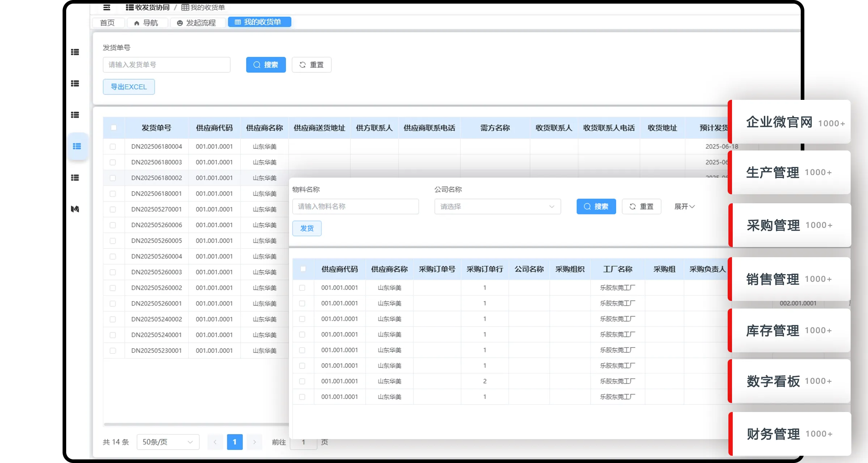The width and height of the screenshot is (868, 463).
Task: Open the 50条/页 page size dropdown
Action: point(168,442)
